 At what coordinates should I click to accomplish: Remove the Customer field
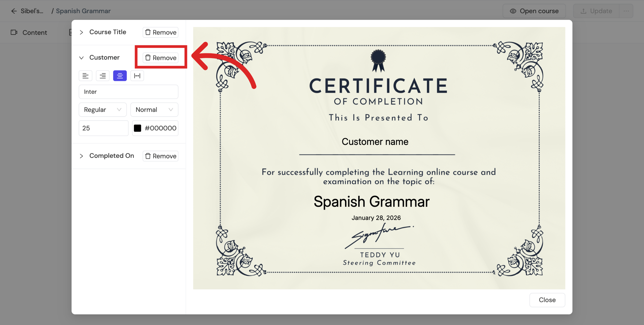click(x=160, y=58)
